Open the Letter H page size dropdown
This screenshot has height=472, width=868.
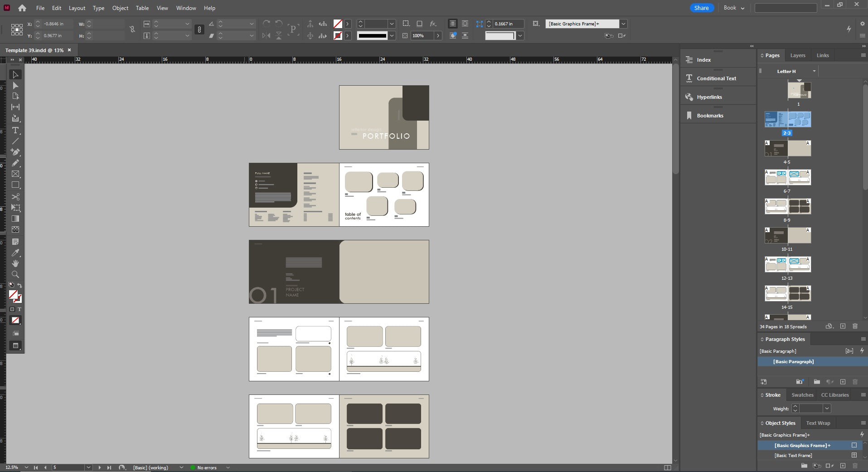pyautogui.click(x=814, y=71)
